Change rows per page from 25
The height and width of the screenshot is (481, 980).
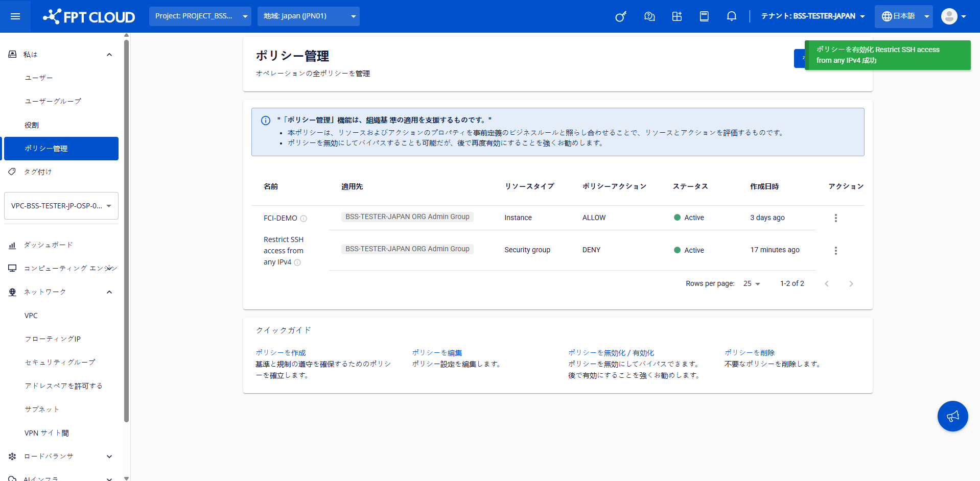click(752, 284)
